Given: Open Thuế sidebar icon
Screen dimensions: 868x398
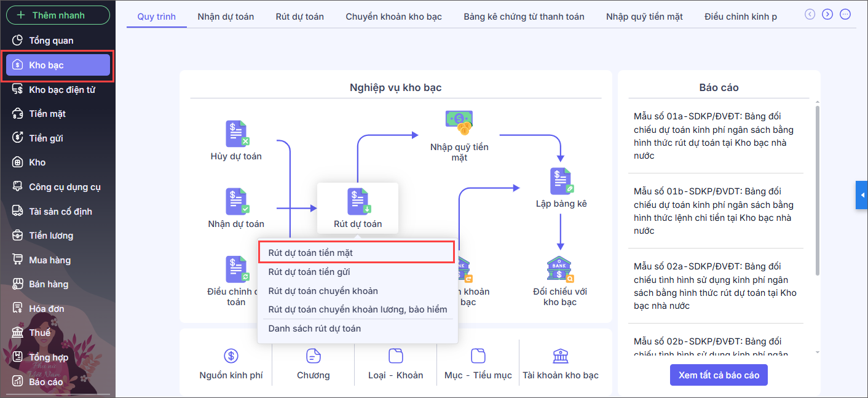Looking at the screenshot, I should [18, 333].
